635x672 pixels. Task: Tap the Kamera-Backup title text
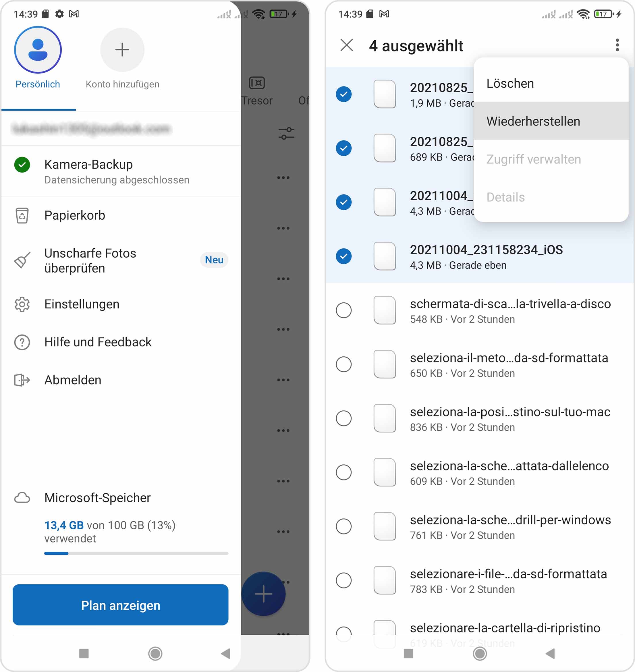tap(88, 164)
